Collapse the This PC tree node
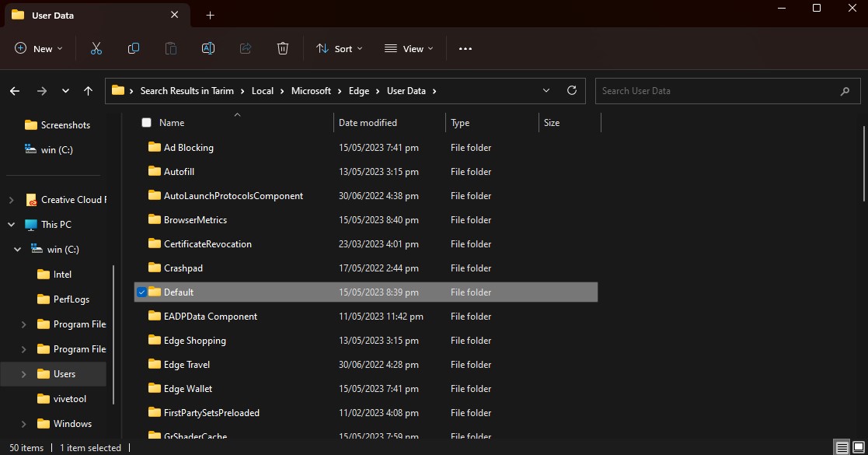The image size is (868, 455). (11, 225)
